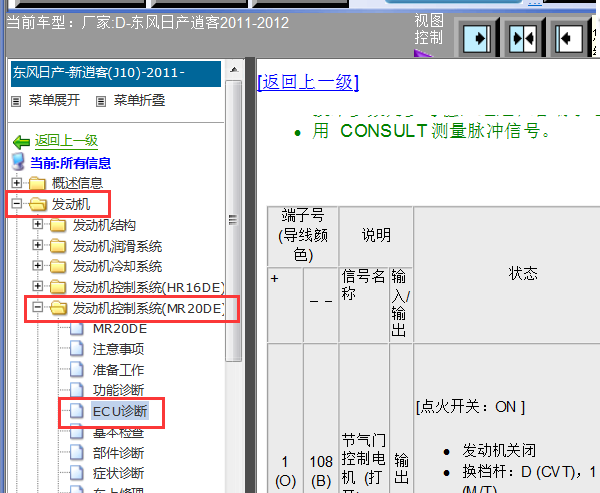Viewport: 600px width, 493px height.
Task: Click the 发动机冷却系统 folder icon
Action: pyautogui.click(x=58, y=266)
